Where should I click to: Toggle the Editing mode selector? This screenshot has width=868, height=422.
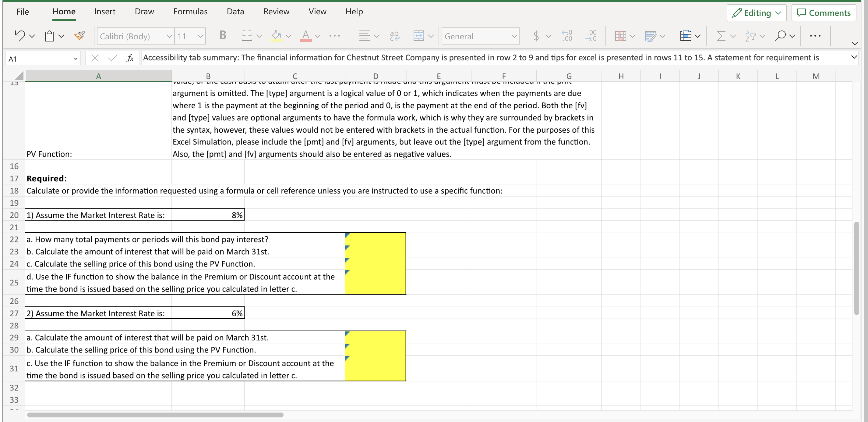[x=756, y=13]
